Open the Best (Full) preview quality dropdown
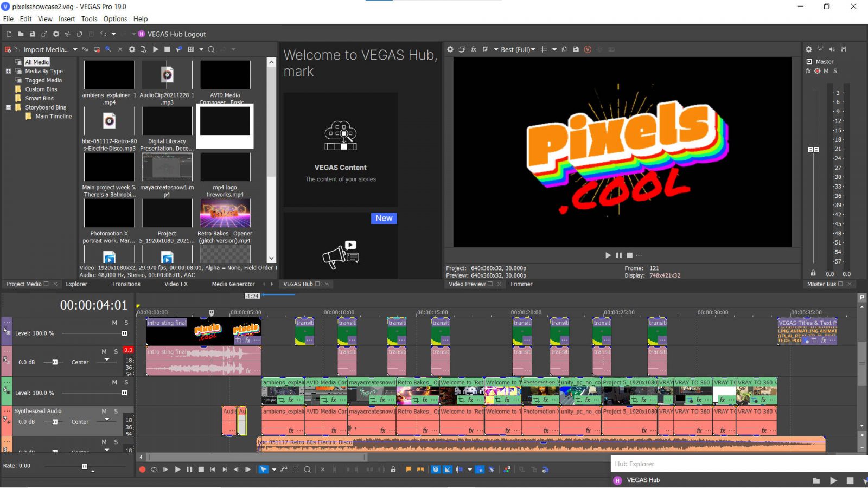 (533, 49)
